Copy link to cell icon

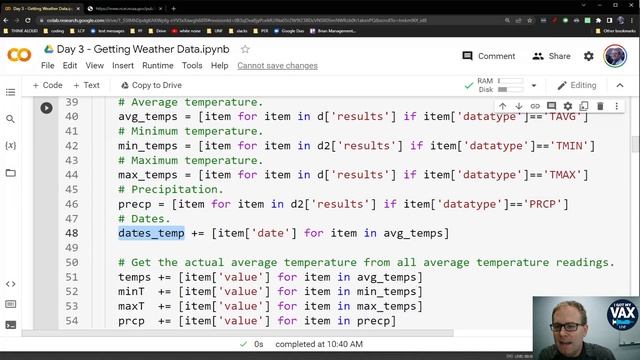point(535,106)
